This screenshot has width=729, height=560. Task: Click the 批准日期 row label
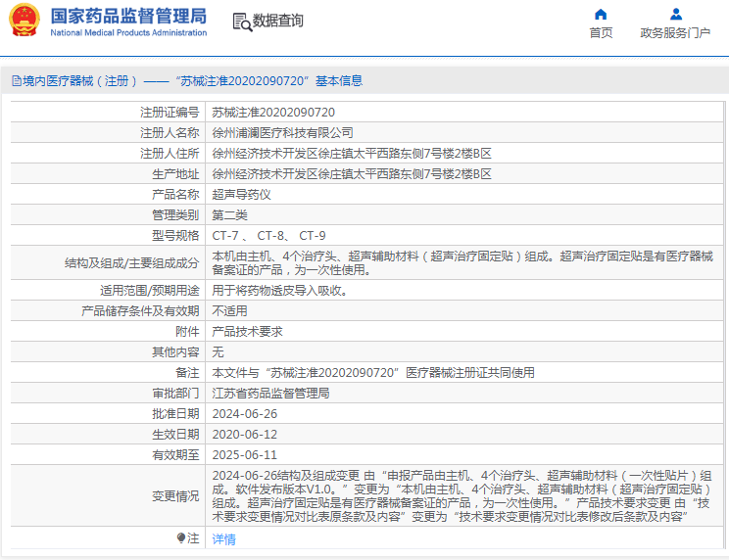175,414
